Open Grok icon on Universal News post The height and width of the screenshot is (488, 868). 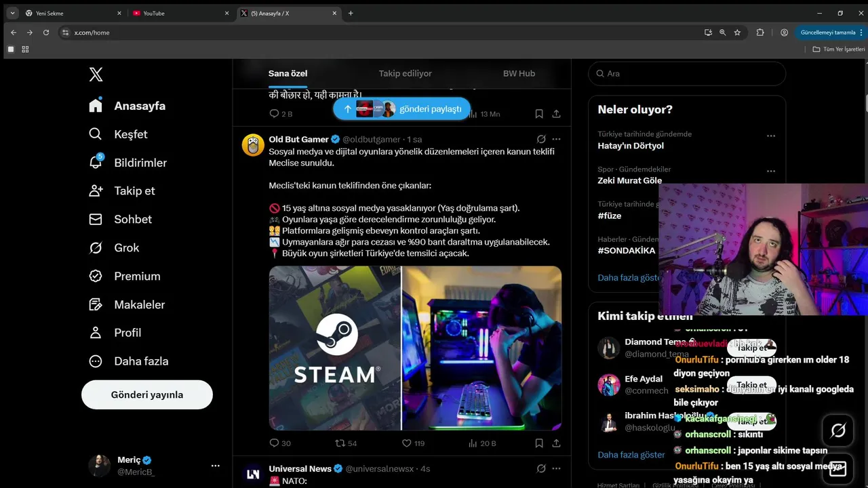pos(541,468)
